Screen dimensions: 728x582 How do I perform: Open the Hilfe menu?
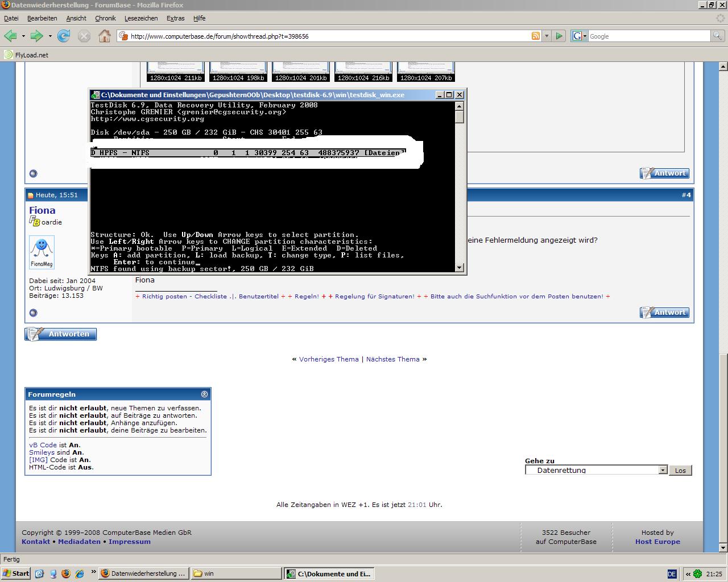coord(199,18)
